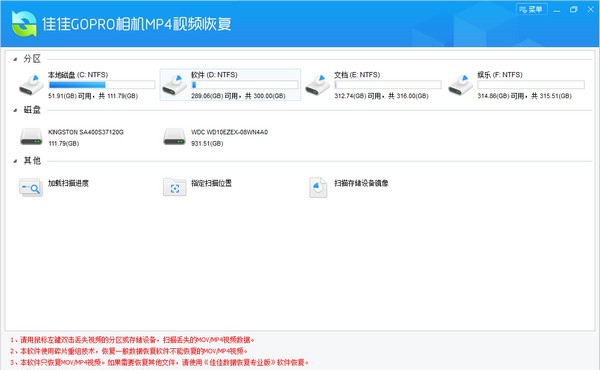Image resolution: width=600 pixels, height=370 pixels.
Task: Click the app logo icon in title bar
Action: [x=24, y=24]
